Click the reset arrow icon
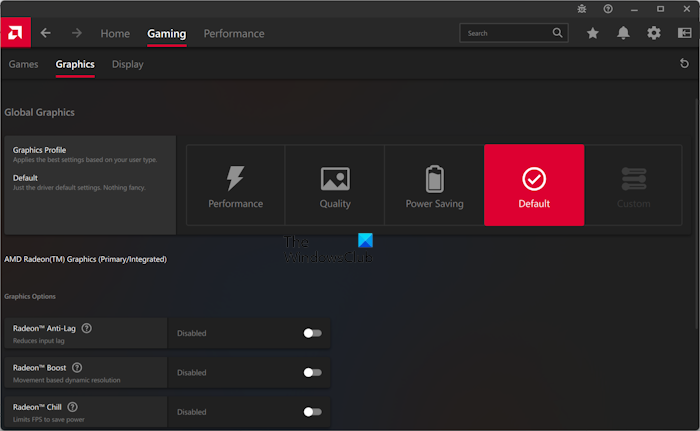The image size is (700, 431). 684,64
